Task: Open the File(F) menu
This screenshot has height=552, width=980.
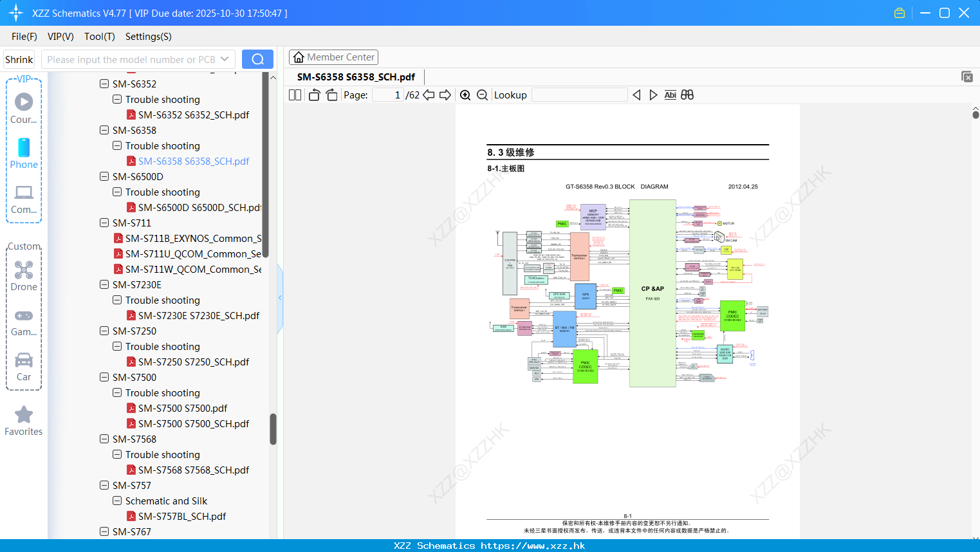Action: (24, 37)
